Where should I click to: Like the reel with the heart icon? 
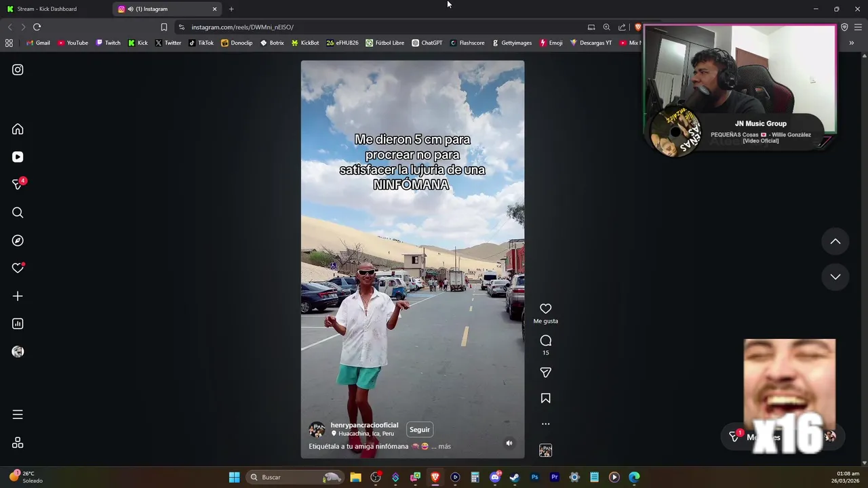click(545, 308)
